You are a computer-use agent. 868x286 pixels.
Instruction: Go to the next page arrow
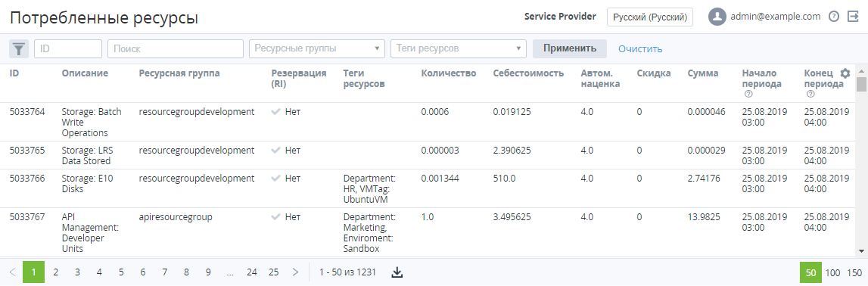coord(295,272)
